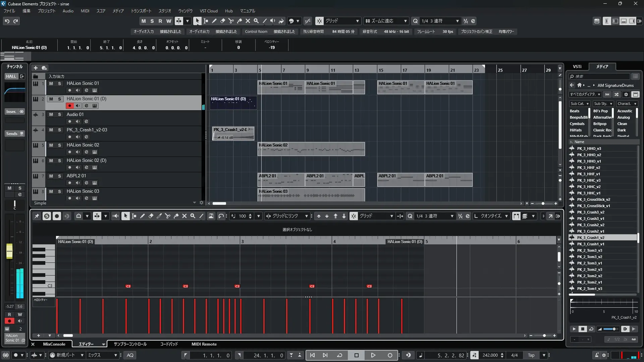The height and width of the screenshot is (362, 644).
Task: Activate cycle loop in transport bar
Action: [x=339, y=355]
